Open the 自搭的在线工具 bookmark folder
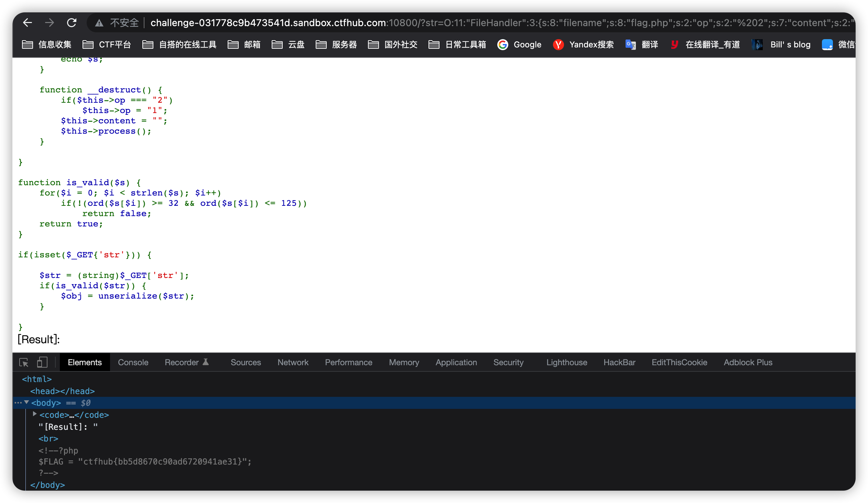 tap(180, 45)
